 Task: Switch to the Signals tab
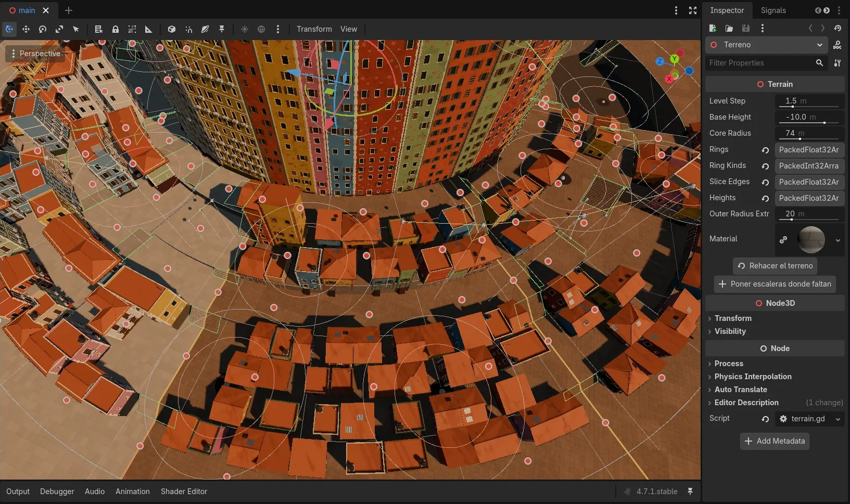pos(773,10)
